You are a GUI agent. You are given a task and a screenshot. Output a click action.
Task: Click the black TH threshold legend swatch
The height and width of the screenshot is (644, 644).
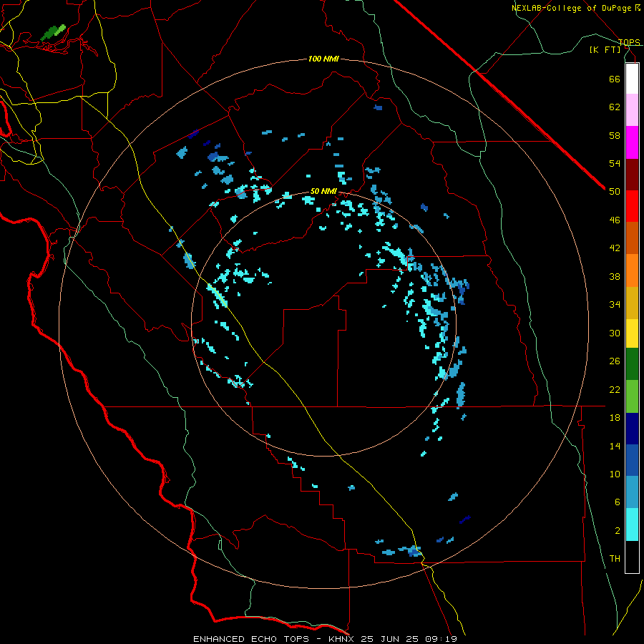pos(632,557)
